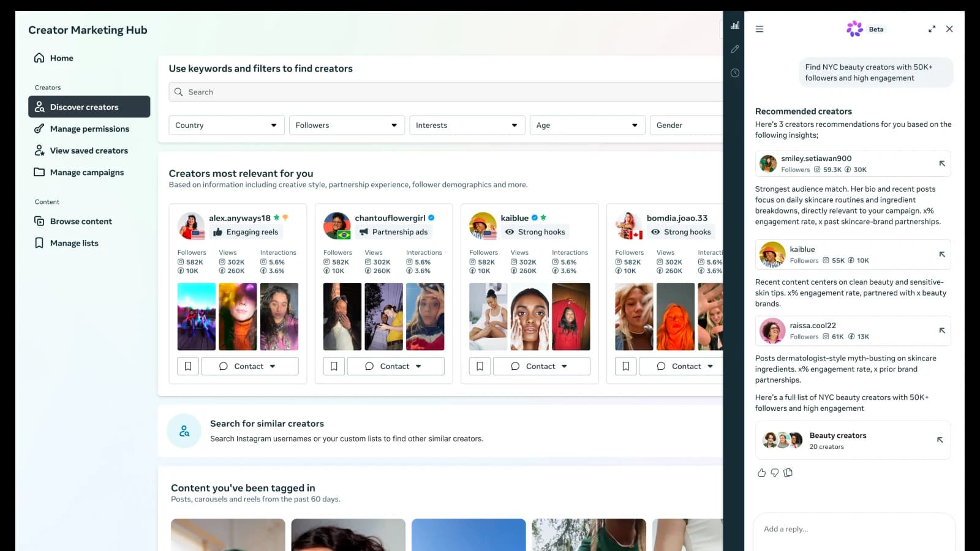The height and width of the screenshot is (551, 980).
Task: Click the Partnership ads tag
Action: (x=393, y=232)
